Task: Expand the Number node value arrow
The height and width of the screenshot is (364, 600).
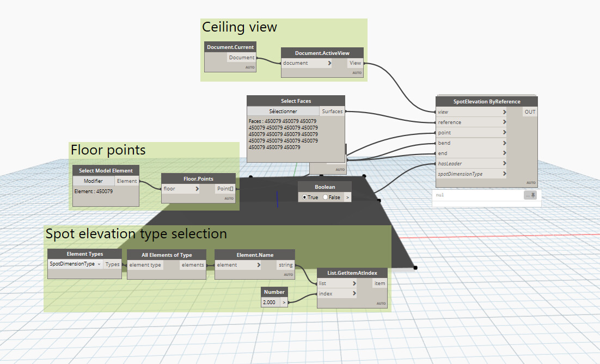Action: pos(284,303)
